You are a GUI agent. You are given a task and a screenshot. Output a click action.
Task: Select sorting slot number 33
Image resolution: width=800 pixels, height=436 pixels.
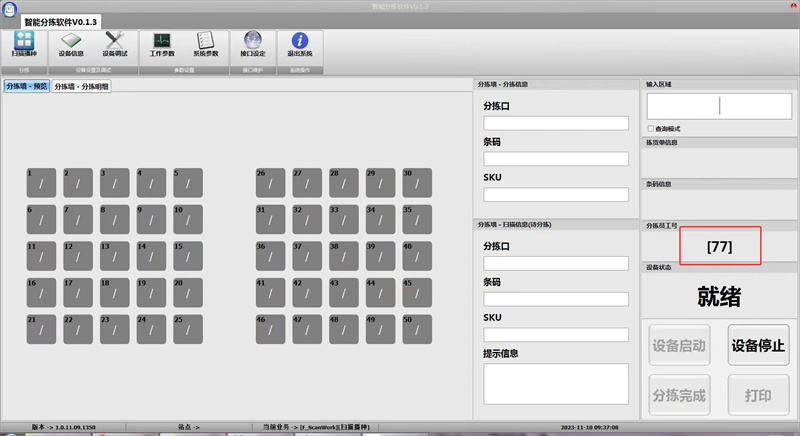344,219
